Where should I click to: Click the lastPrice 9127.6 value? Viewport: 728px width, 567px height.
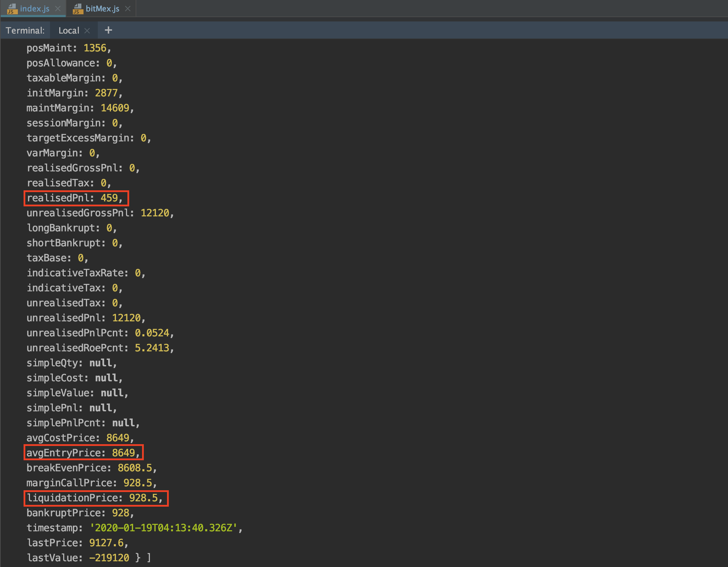106,543
